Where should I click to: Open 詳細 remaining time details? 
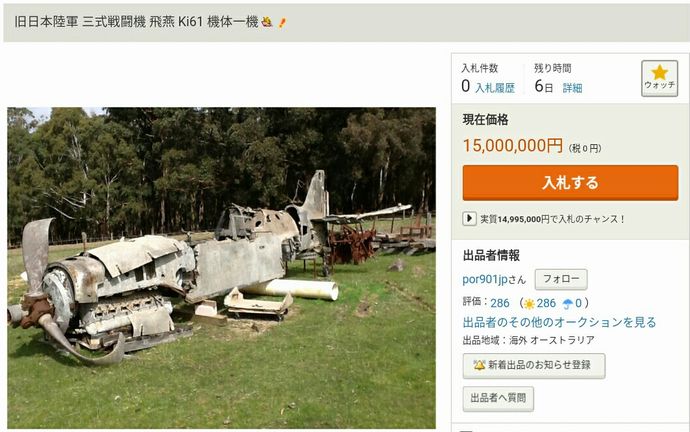[573, 88]
